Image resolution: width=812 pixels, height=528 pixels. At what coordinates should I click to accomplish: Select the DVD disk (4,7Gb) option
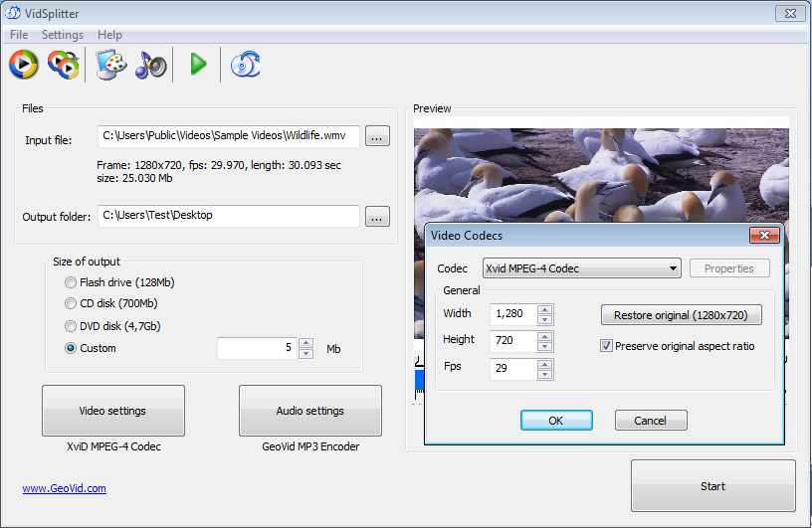pyautogui.click(x=71, y=326)
